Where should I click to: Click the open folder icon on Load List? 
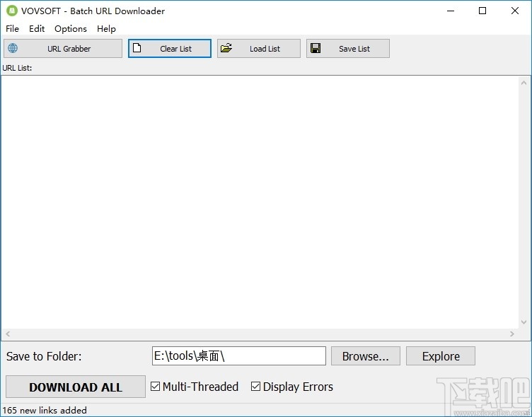(x=226, y=48)
